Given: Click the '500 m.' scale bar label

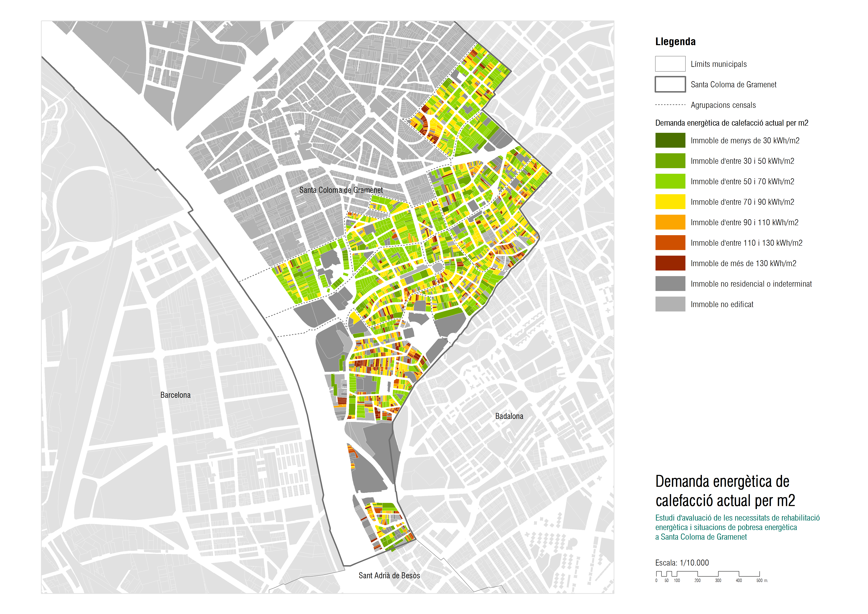Looking at the screenshot, I should 762,580.
